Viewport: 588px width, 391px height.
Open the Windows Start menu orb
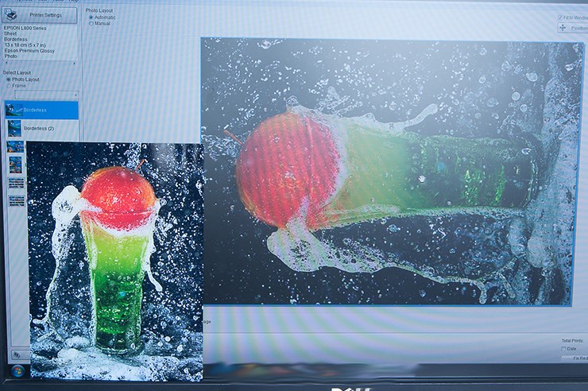pyautogui.click(x=17, y=371)
